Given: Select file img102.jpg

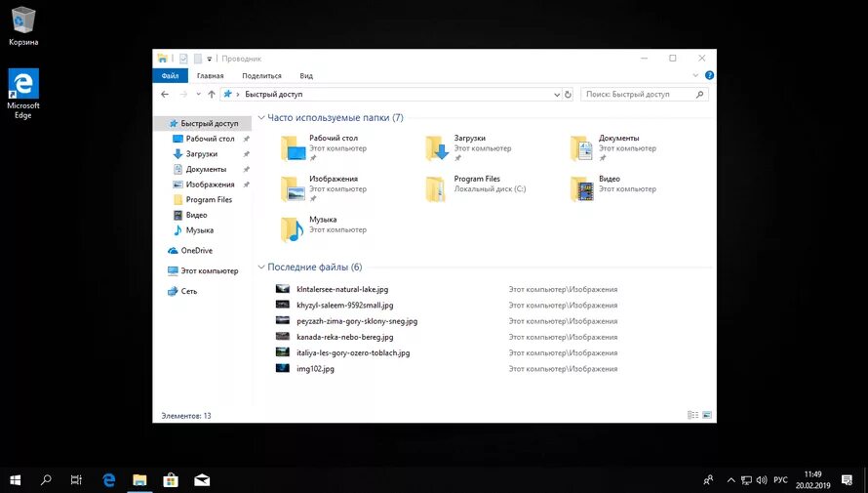Looking at the screenshot, I should coord(316,369).
